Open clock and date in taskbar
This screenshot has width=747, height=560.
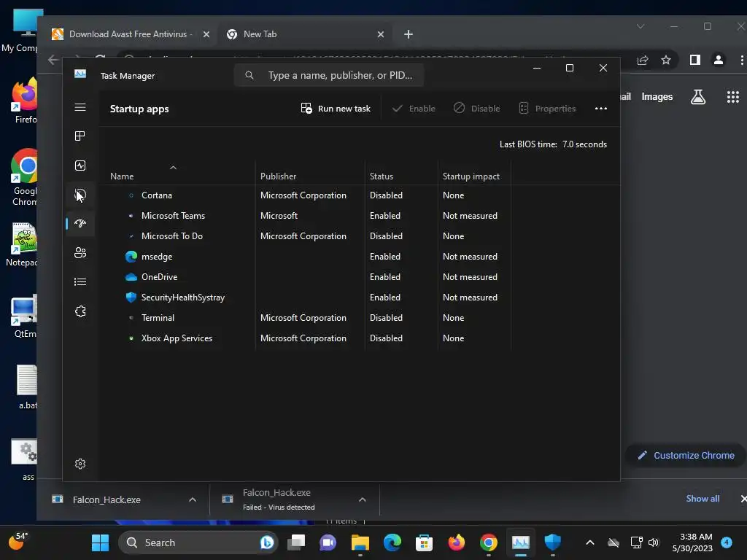pyautogui.click(x=692, y=542)
